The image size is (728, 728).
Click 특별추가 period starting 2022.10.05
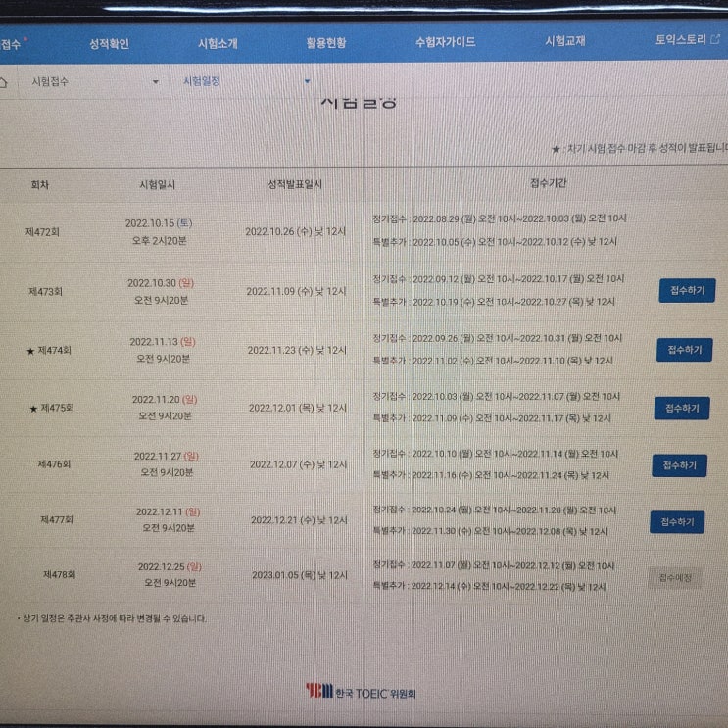(x=495, y=242)
